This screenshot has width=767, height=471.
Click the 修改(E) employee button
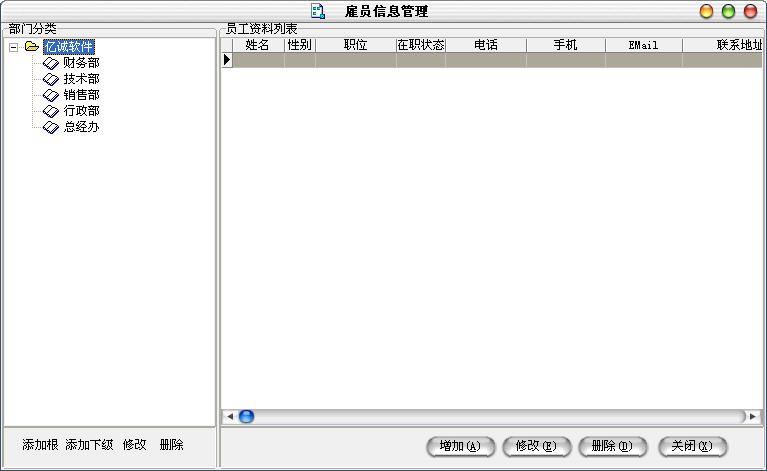click(536, 446)
